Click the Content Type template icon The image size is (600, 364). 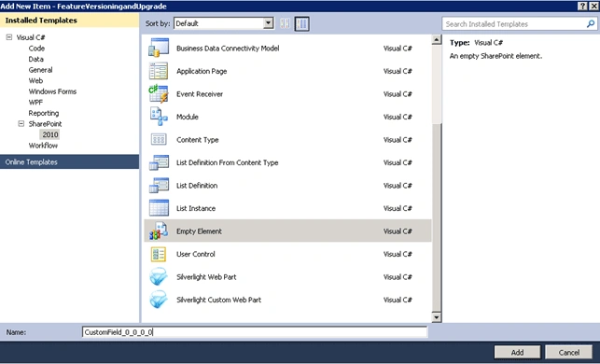tap(159, 140)
